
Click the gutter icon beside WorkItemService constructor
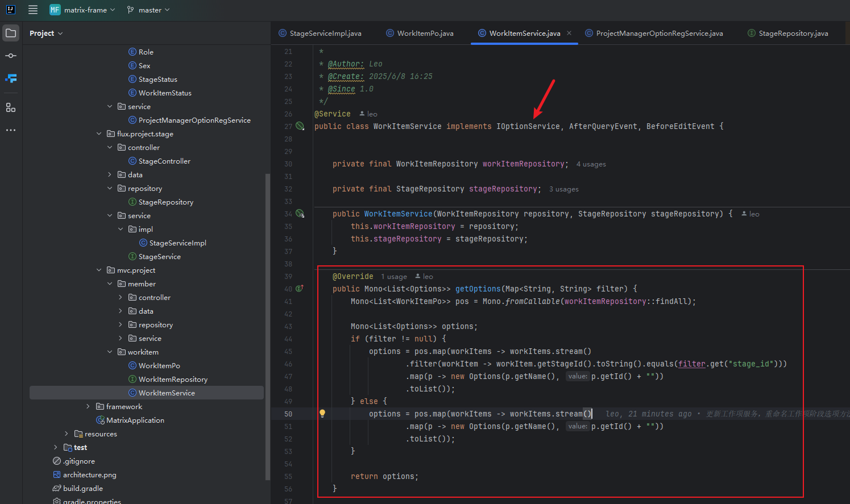pos(300,214)
